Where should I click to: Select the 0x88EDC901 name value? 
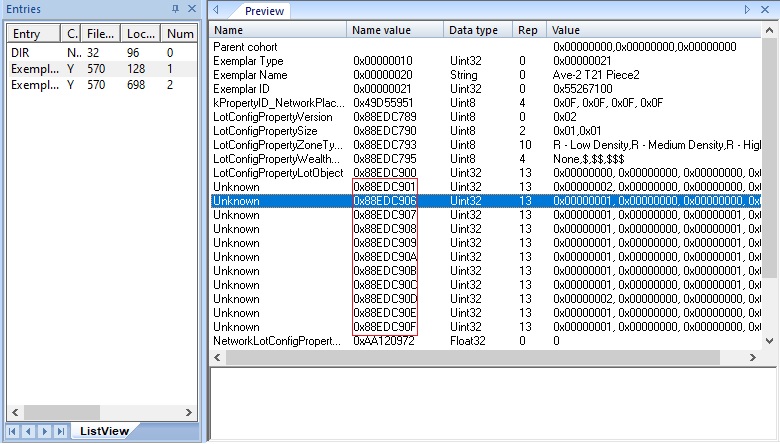point(385,187)
